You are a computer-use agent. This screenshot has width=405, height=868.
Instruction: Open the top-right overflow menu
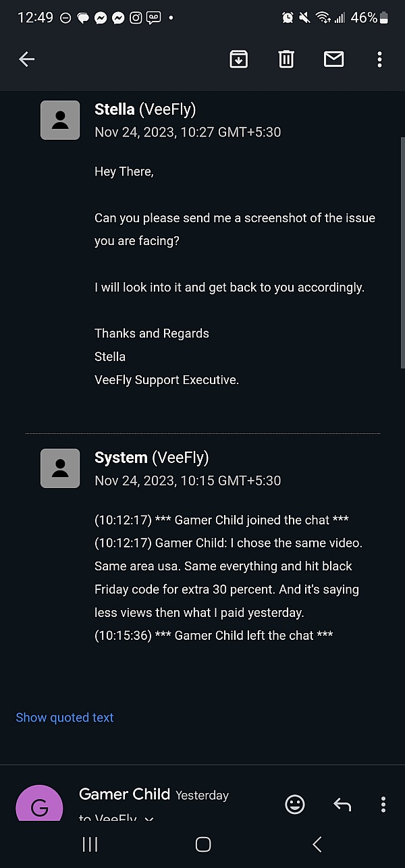(379, 59)
